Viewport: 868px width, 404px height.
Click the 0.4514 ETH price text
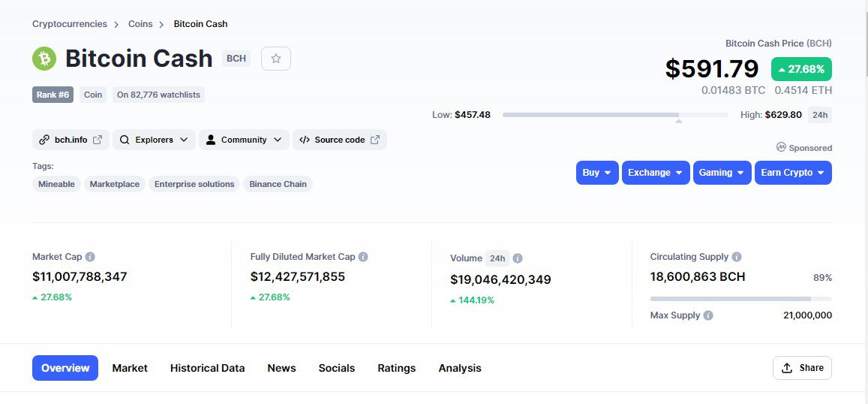(x=803, y=90)
